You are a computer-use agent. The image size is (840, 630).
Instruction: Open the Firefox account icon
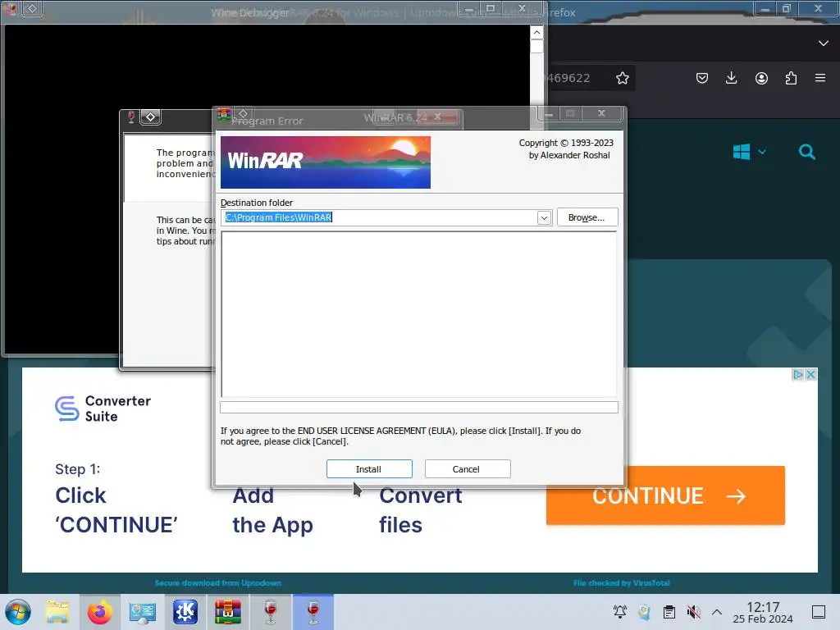pos(761,78)
